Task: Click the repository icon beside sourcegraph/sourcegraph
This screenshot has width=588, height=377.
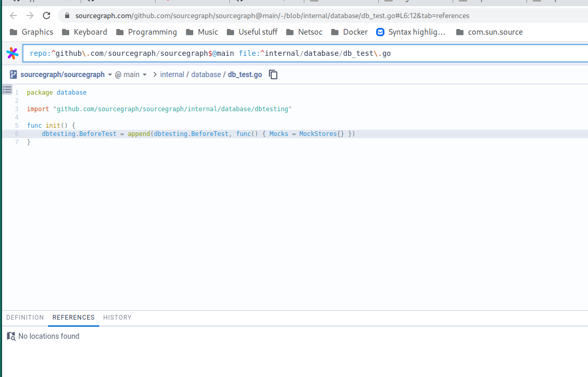Action: coord(13,74)
